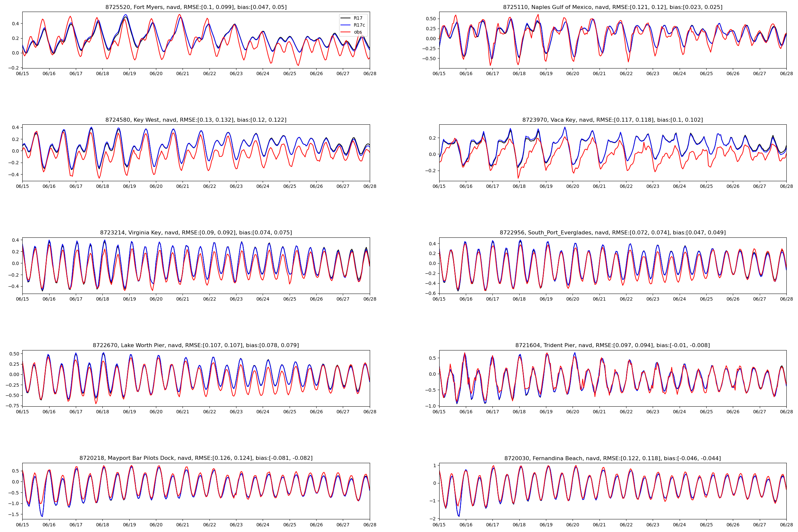
Task: Click the blue R17c legend line sample
Action: click(345, 25)
